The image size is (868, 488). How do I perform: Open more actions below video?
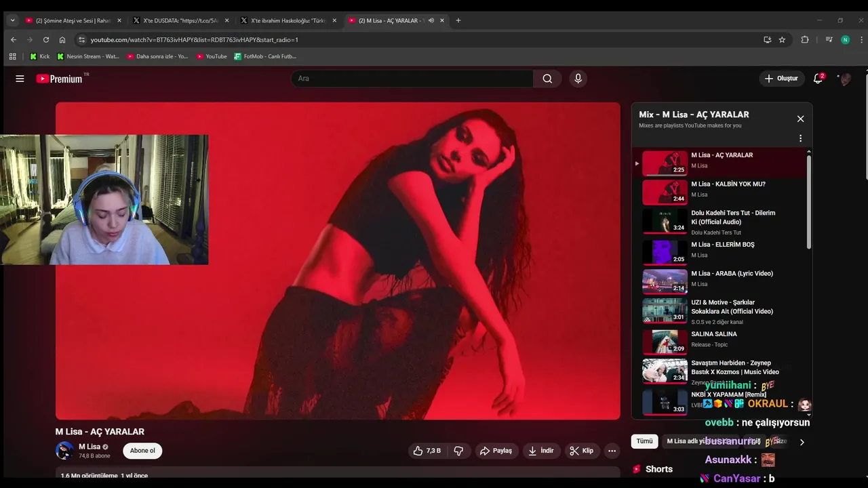612,451
